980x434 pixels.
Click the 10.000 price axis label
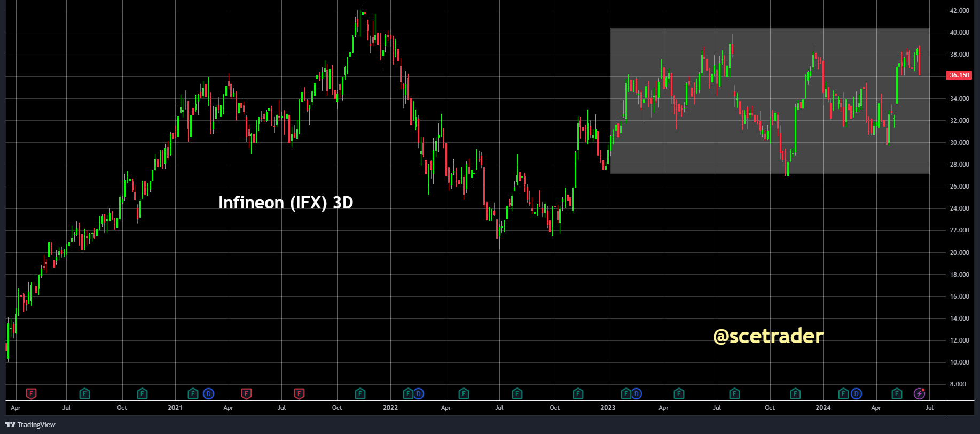(x=959, y=362)
